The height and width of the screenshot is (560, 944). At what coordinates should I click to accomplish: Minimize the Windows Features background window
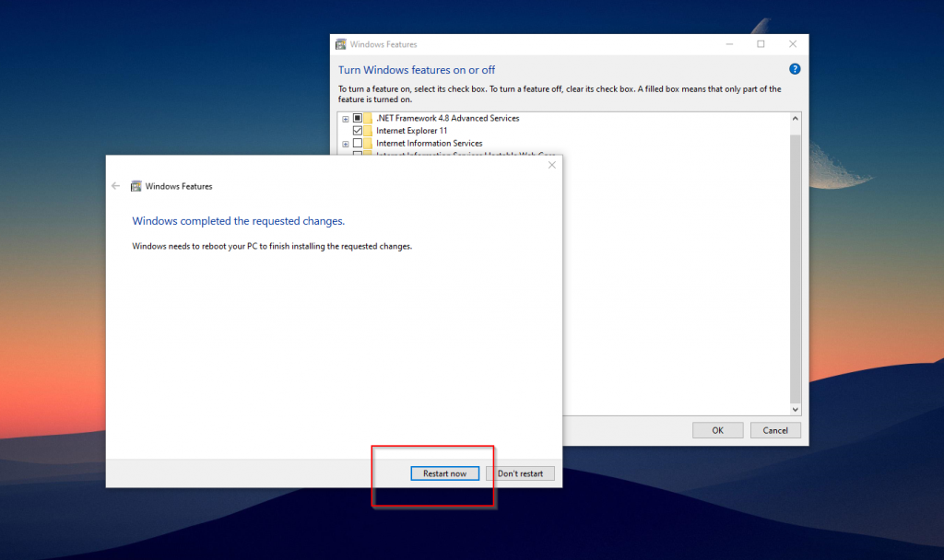pyautogui.click(x=729, y=44)
